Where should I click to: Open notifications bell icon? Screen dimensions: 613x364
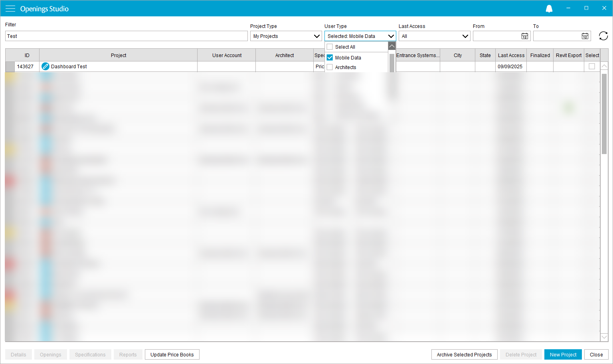pyautogui.click(x=549, y=9)
